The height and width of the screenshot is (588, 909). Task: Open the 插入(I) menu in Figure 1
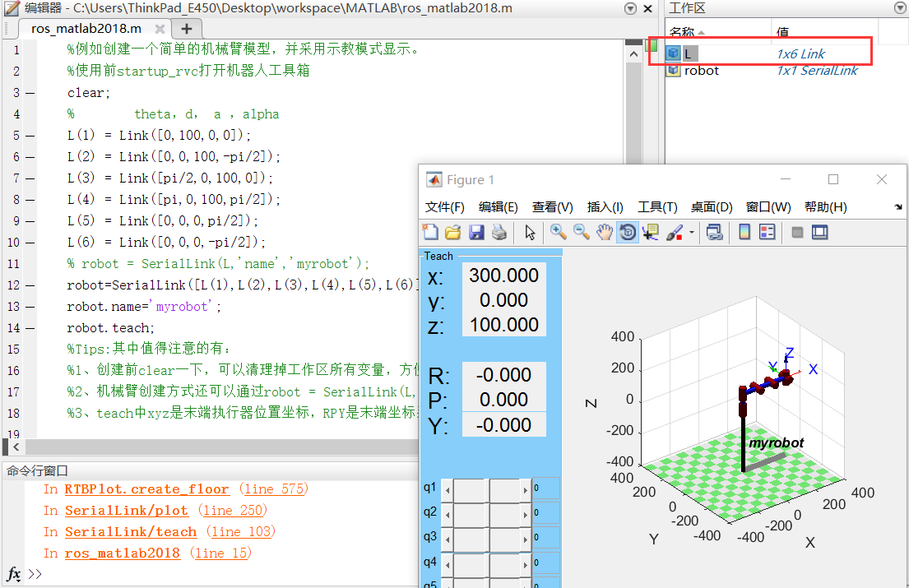coord(605,206)
